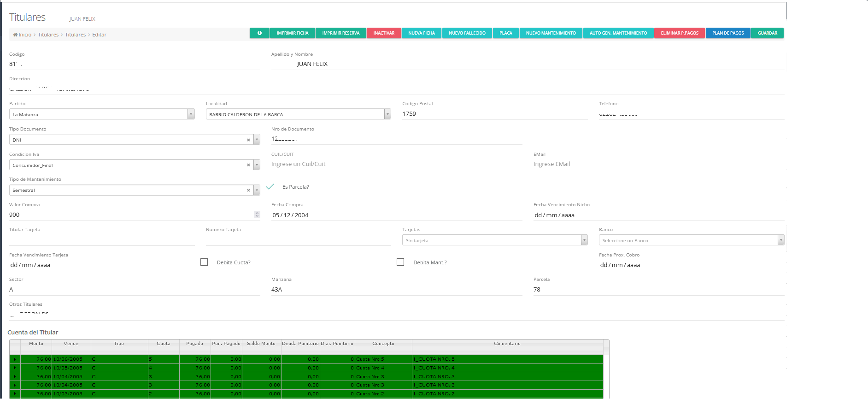Clear the DNI selection with x icon
Screen dimensions: 868x405
[248, 140]
